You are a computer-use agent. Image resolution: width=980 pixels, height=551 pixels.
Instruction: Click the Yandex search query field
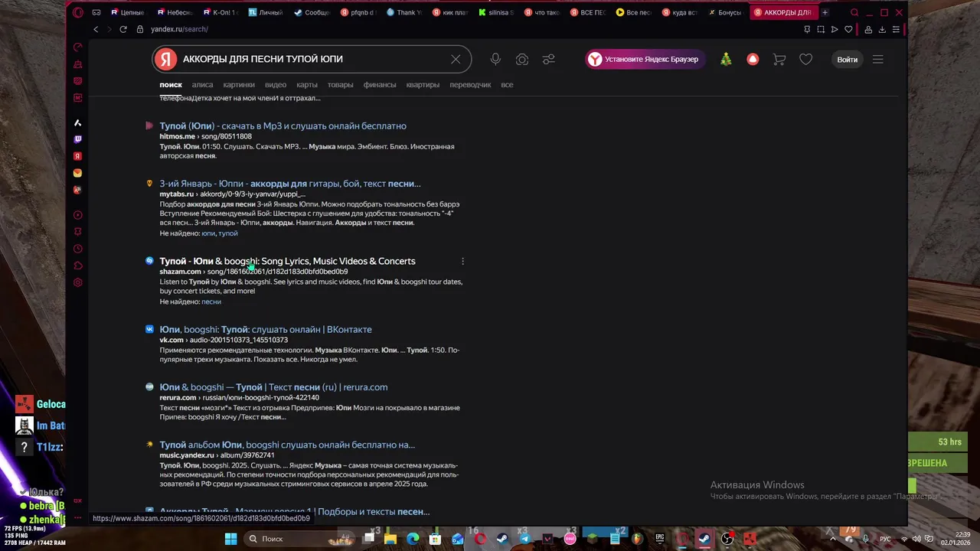(x=312, y=59)
